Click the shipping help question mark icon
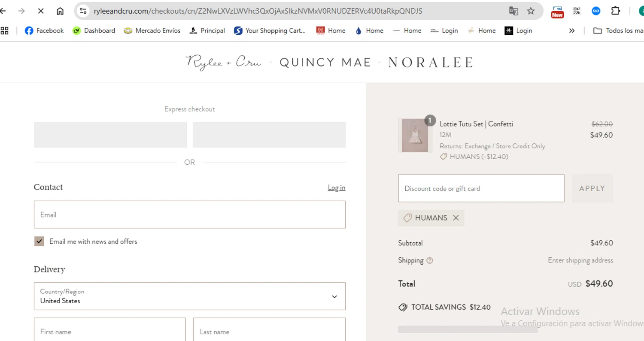 [430, 260]
